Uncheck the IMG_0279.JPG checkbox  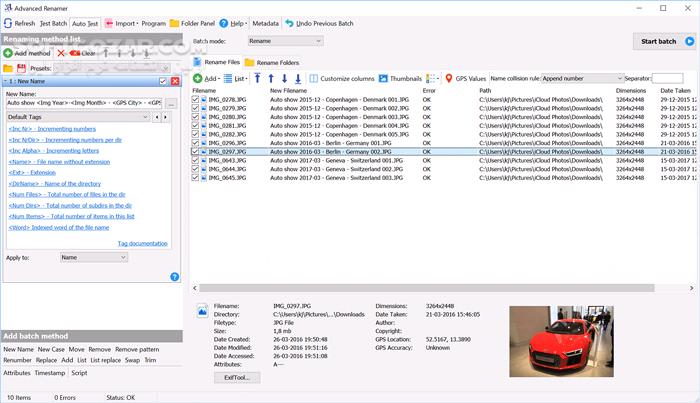tap(195, 108)
